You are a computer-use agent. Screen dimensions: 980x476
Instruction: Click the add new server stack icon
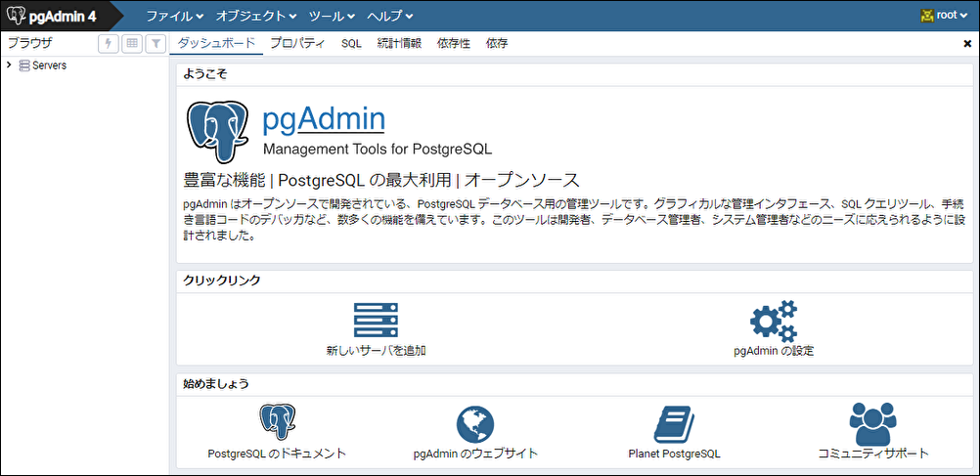point(376,321)
